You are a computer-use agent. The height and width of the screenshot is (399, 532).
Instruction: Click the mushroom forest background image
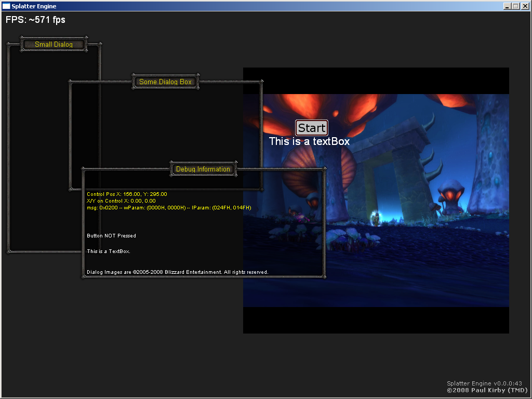tap(376, 201)
